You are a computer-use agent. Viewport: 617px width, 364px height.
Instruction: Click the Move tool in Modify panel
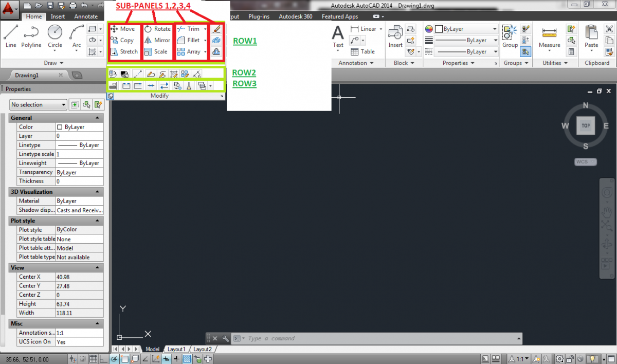click(123, 29)
